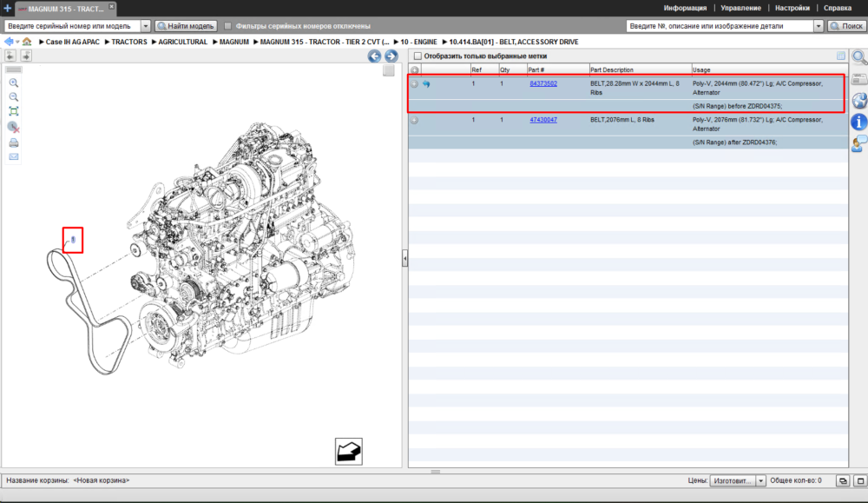Open the blue information sidebar icon
The width and height of the screenshot is (868, 503).
[859, 122]
